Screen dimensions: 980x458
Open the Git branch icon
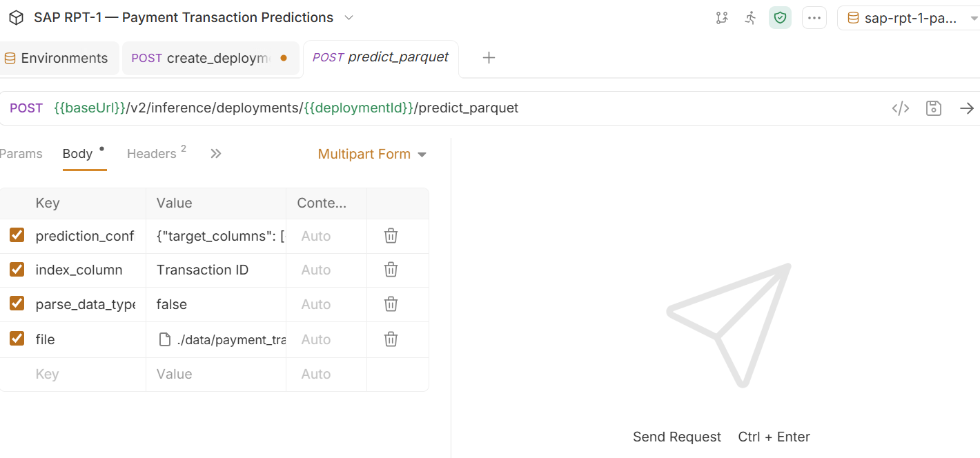722,18
